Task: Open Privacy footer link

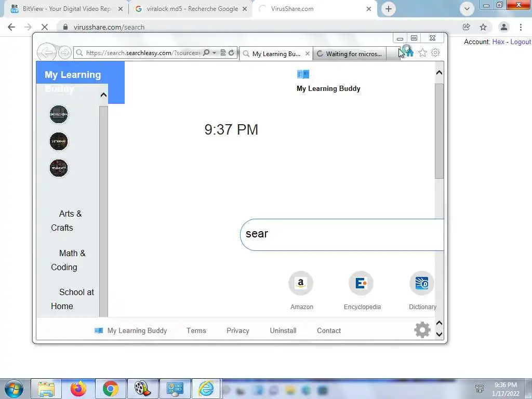Action: point(238,330)
